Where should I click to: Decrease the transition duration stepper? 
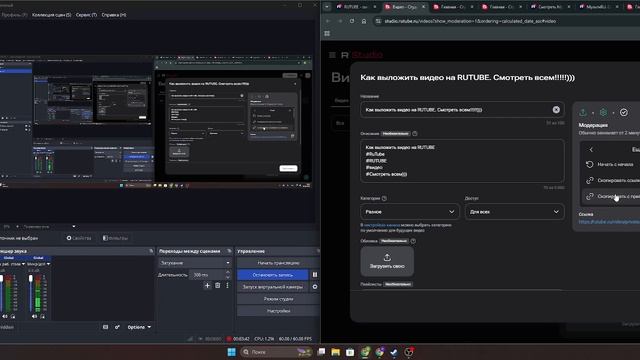(x=228, y=278)
